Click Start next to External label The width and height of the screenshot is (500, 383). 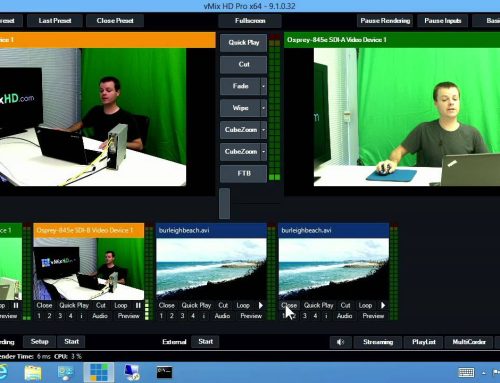[x=205, y=342]
